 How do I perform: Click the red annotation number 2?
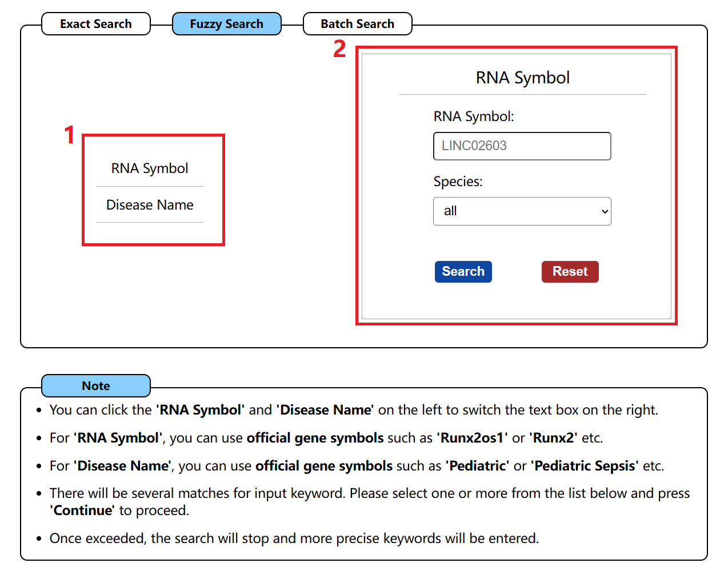tap(339, 49)
